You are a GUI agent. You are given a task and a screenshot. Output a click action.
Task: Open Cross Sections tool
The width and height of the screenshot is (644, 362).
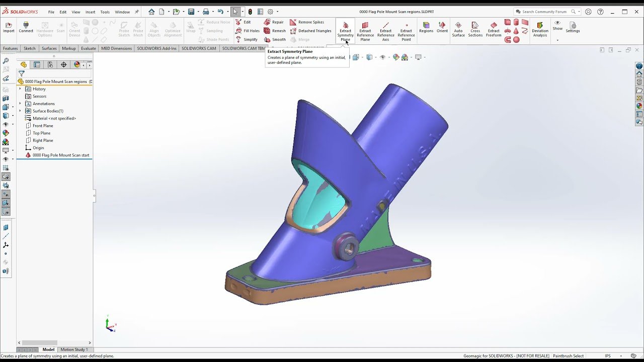tap(475, 29)
